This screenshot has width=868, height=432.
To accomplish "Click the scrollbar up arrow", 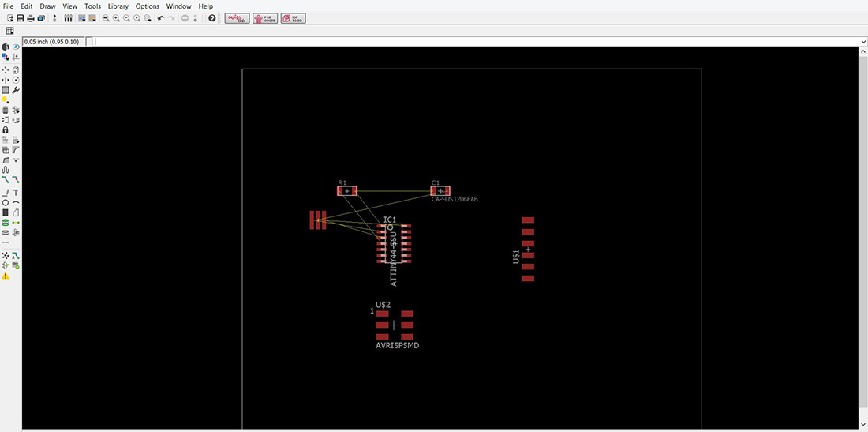I will (863, 51).
